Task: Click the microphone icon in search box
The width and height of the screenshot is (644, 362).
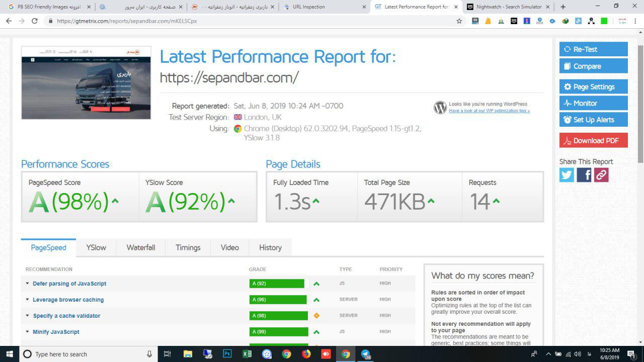Action: [149, 354]
